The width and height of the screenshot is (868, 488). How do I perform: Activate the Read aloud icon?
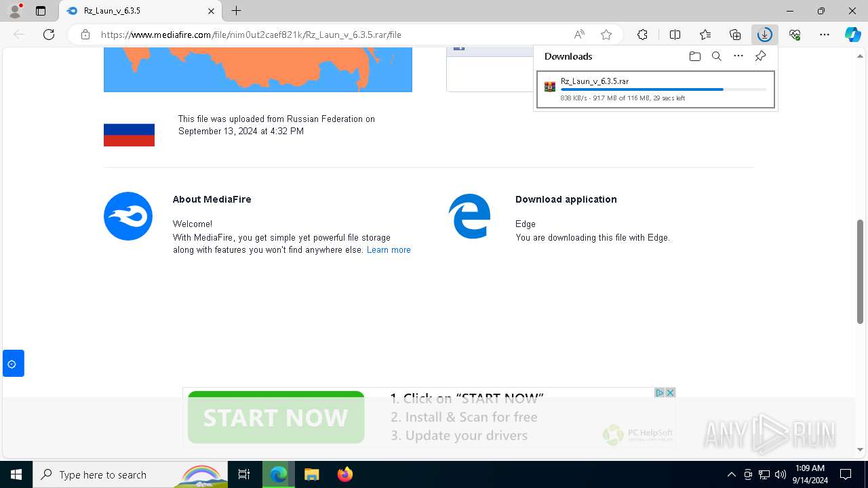579,35
